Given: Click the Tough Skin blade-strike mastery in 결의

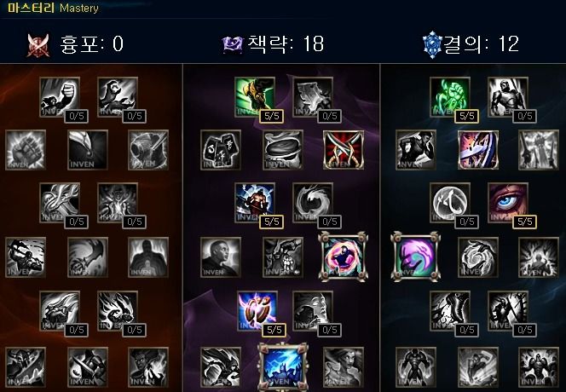Looking at the screenshot, I should 478,150.
